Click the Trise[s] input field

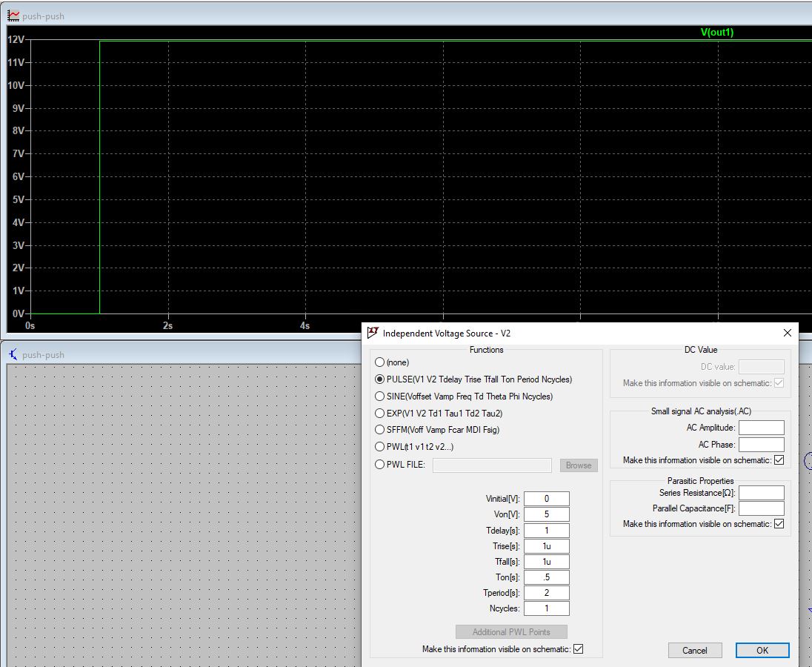coord(546,545)
